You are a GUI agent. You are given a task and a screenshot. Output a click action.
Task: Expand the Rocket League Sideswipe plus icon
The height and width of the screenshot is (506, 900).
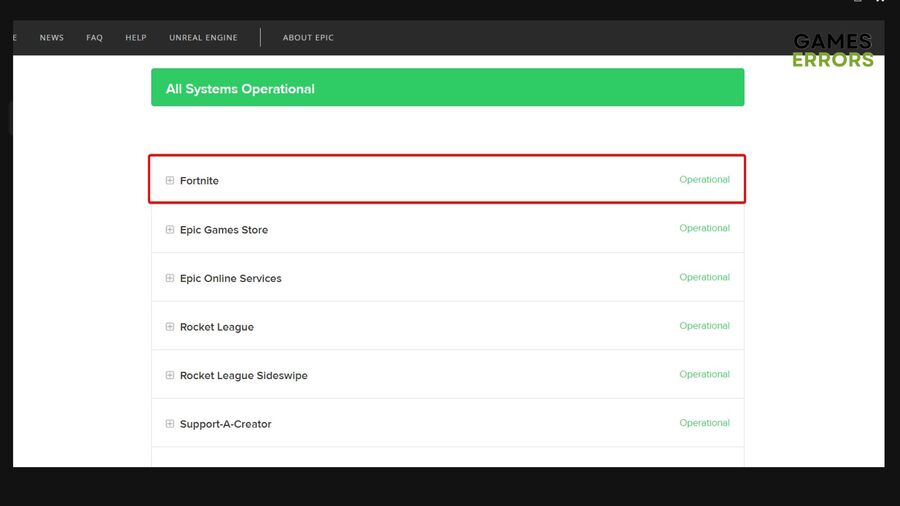[170, 375]
